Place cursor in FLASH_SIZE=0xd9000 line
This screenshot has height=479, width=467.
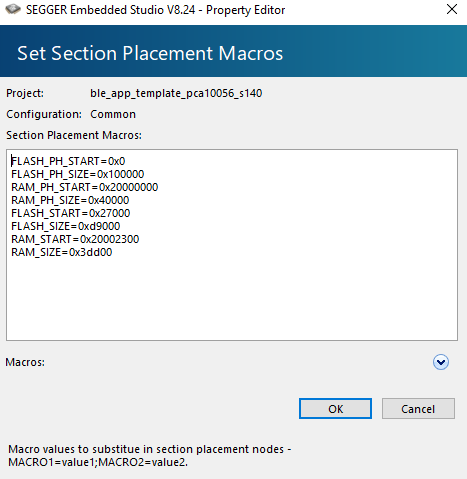coord(66,226)
